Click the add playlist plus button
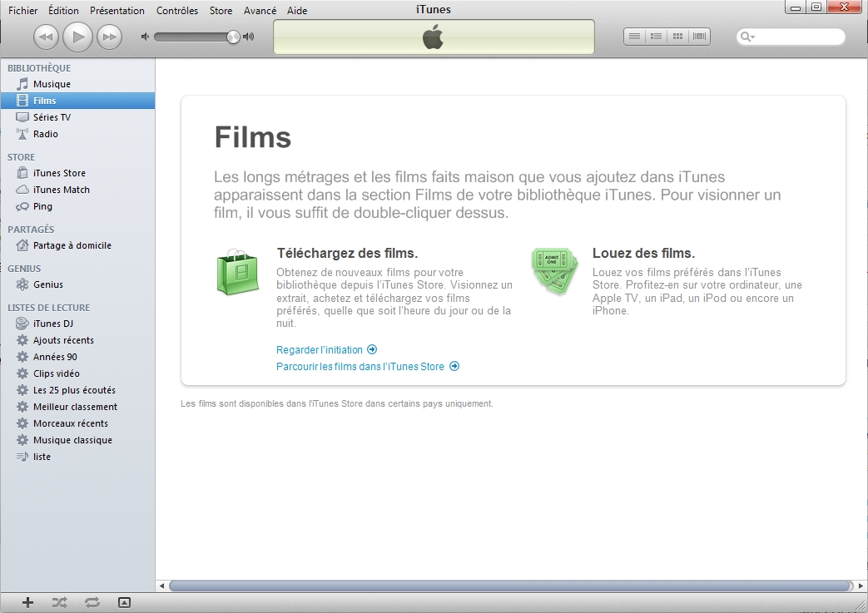Image resolution: width=868 pixels, height=613 pixels. (27, 602)
